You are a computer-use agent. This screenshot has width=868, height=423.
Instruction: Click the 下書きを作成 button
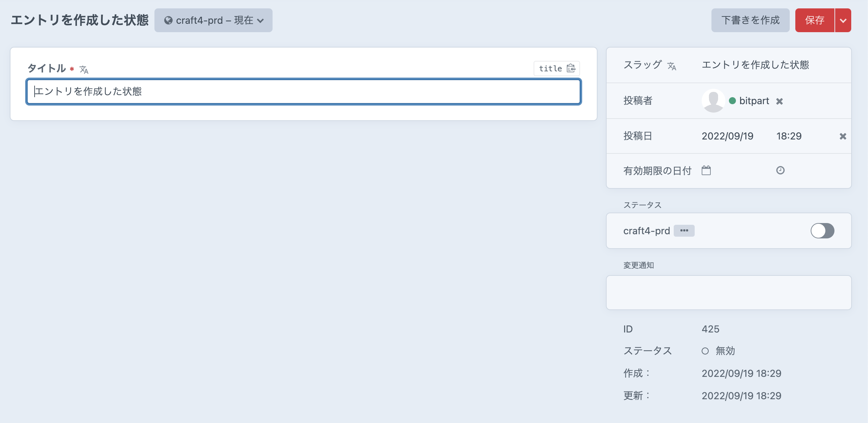point(750,20)
